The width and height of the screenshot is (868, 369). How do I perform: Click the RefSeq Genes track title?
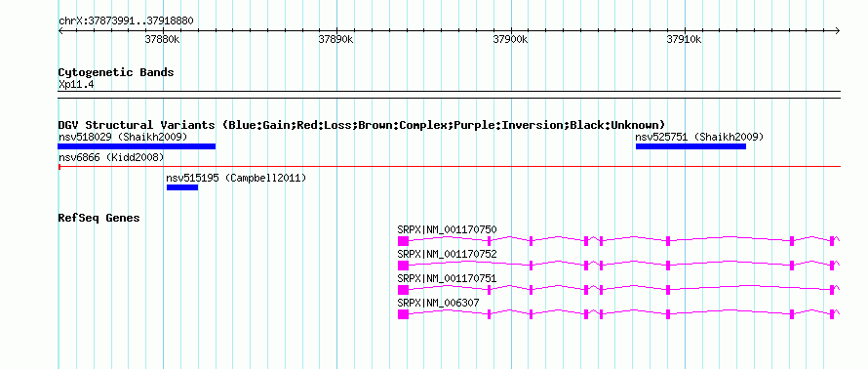pos(99,218)
